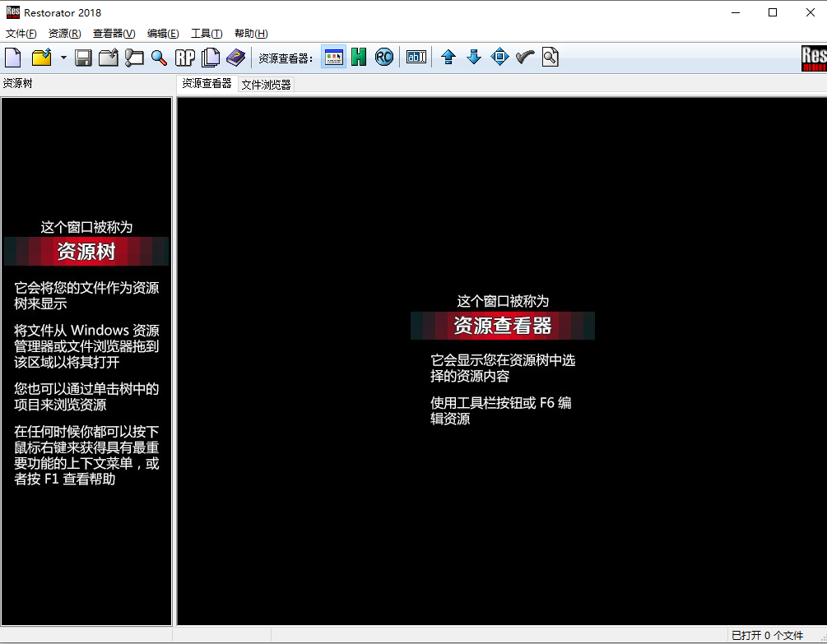
Task: Open a file with the folder icon
Action: tap(42, 57)
